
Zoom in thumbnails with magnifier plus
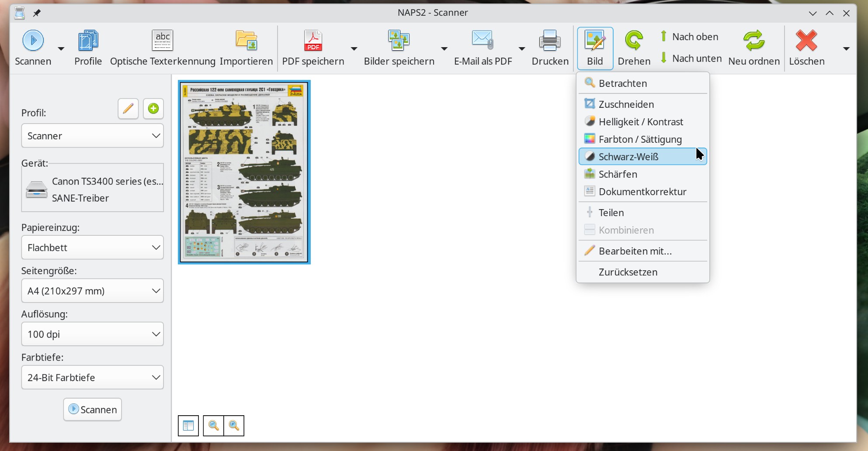[234, 425]
